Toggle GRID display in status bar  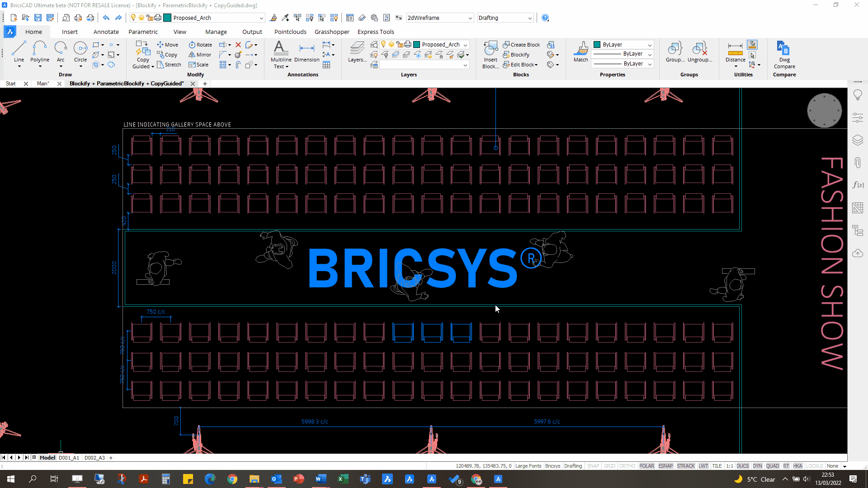609,466
